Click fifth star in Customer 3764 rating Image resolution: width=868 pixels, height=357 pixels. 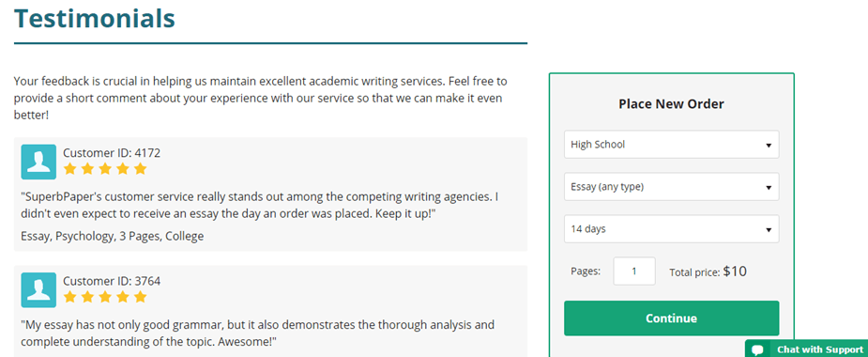tap(141, 297)
